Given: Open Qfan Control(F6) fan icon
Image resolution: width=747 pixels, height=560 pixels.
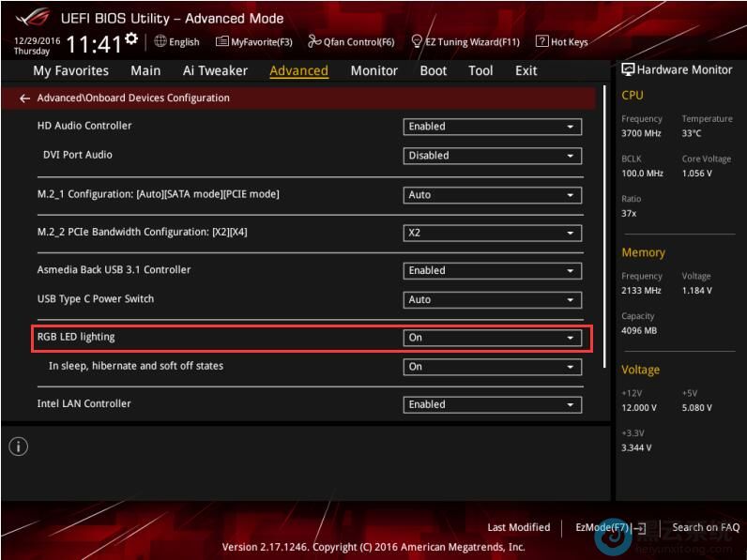Looking at the screenshot, I should click(x=315, y=41).
